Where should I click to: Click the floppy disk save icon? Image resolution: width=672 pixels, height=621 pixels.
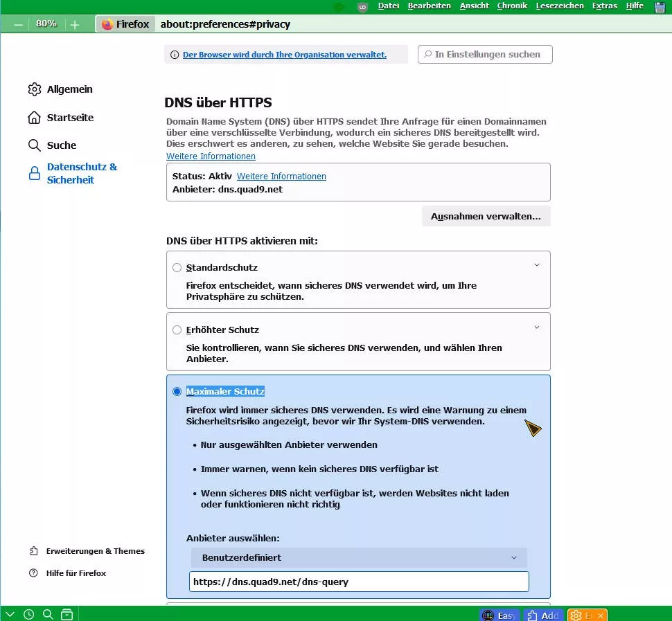pos(660,7)
